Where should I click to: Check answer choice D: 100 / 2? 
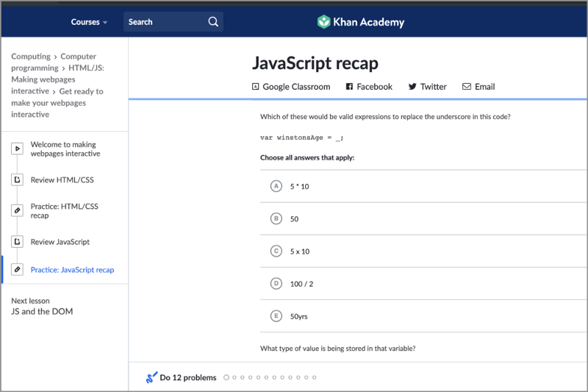point(276,283)
